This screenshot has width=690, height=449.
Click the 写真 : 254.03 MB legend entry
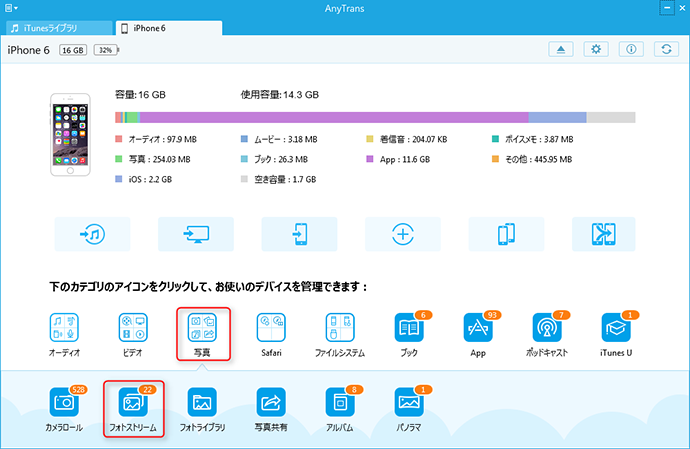tap(153, 159)
